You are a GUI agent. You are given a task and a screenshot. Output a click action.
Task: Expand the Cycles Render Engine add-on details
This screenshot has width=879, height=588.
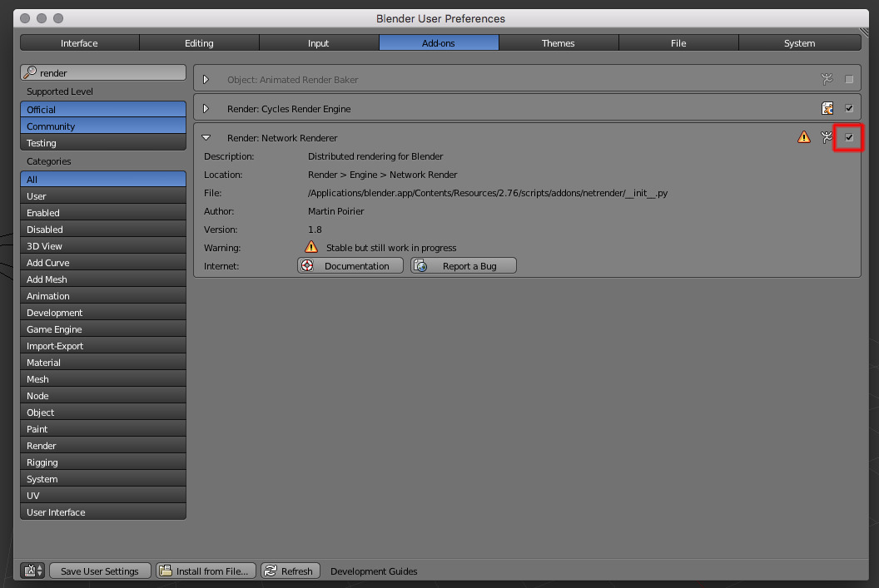tap(206, 109)
